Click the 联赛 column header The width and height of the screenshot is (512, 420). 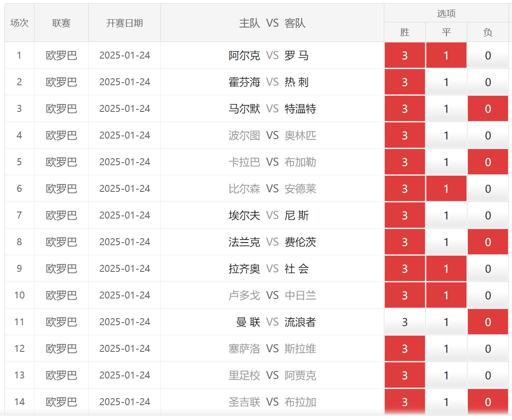(61, 23)
